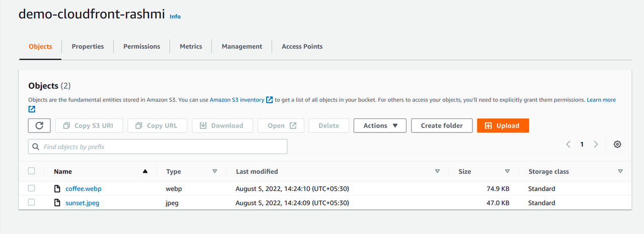The width and height of the screenshot is (644, 234).
Task: Go to next page arrow
Action: click(x=596, y=144)
